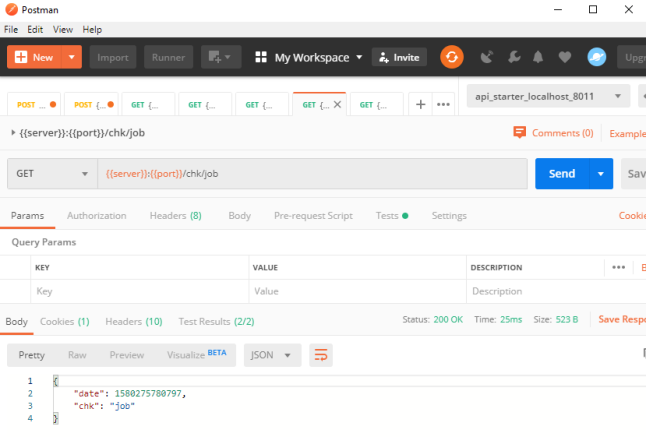
Task: Select the response Body tab
Action: [x=16, y=322]
